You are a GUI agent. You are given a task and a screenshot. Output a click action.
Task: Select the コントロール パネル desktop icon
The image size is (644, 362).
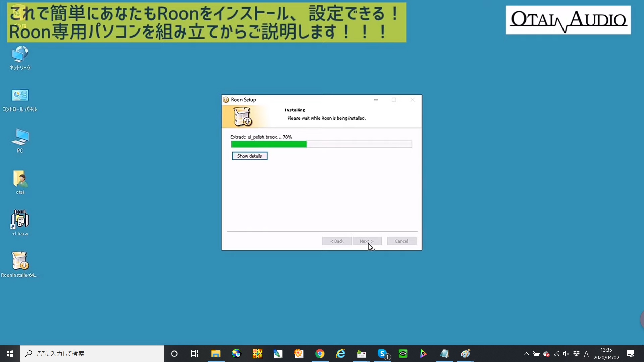pos(20,100)
